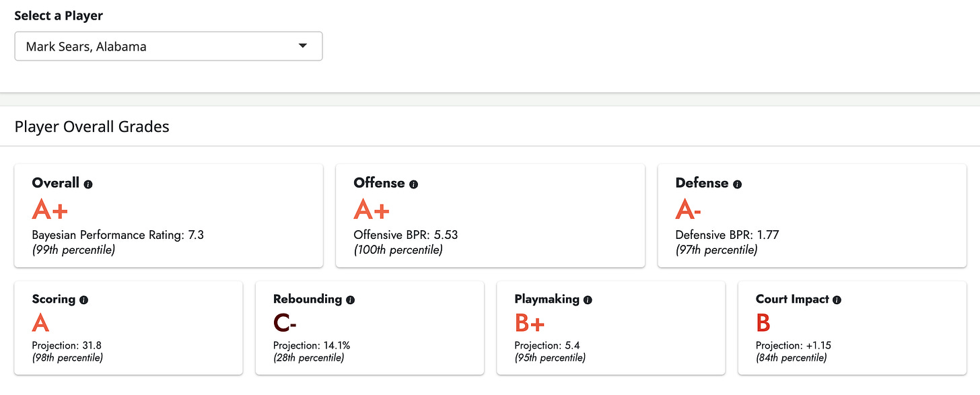Screen dimensions: 980x395
Task: View the Court Impact info icon
Action: tap(837, 299)
